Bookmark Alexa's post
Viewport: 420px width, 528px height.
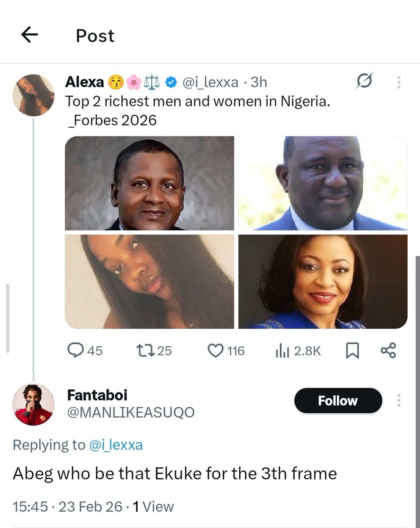point(353,351)
